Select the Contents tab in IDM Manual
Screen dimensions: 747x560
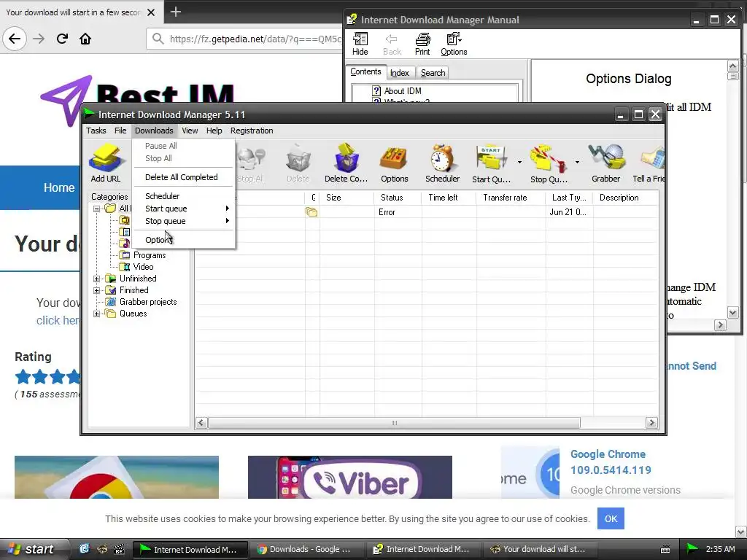(365, 71)
